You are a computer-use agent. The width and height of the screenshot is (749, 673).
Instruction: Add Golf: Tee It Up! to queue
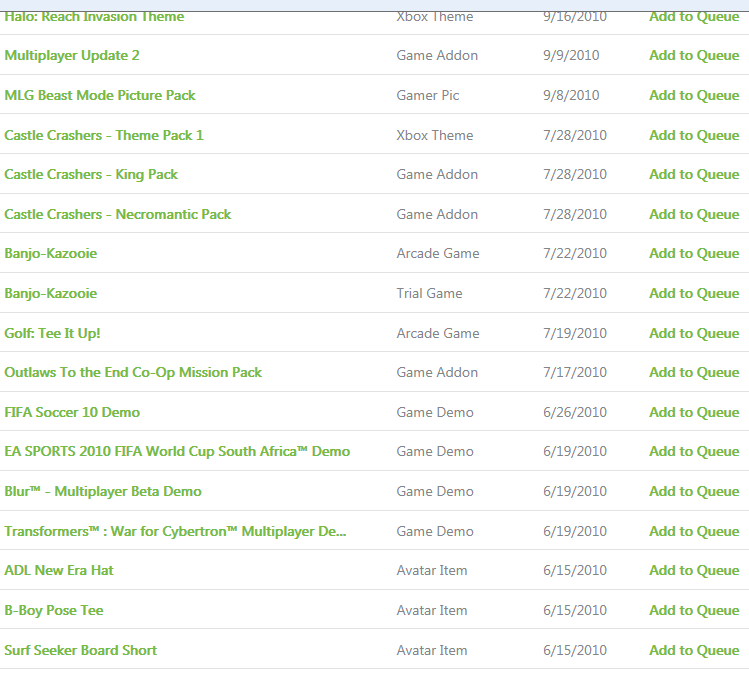tap(694, 333)
